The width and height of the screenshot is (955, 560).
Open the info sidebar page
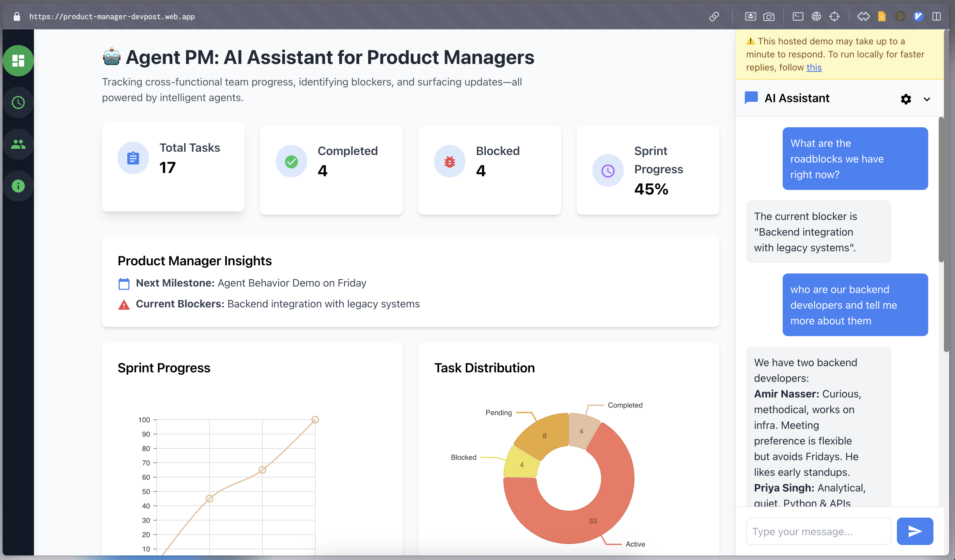click(x=18, y=186)
